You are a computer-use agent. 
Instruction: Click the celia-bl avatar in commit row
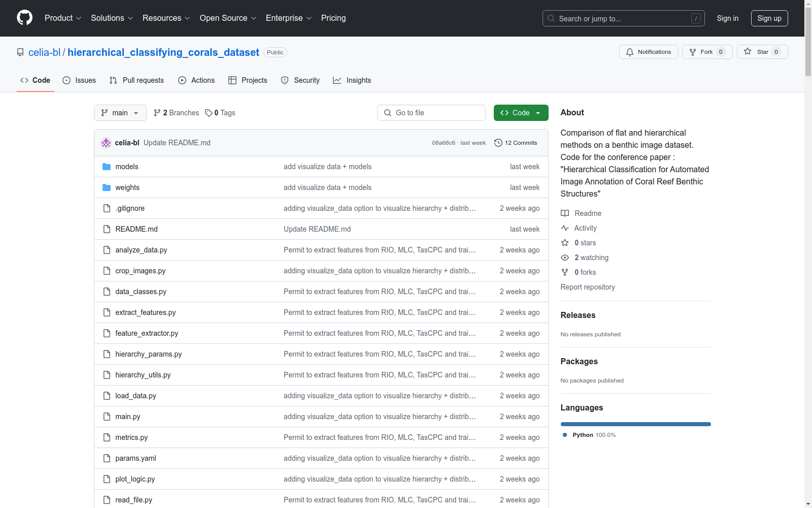coord(106,143)
